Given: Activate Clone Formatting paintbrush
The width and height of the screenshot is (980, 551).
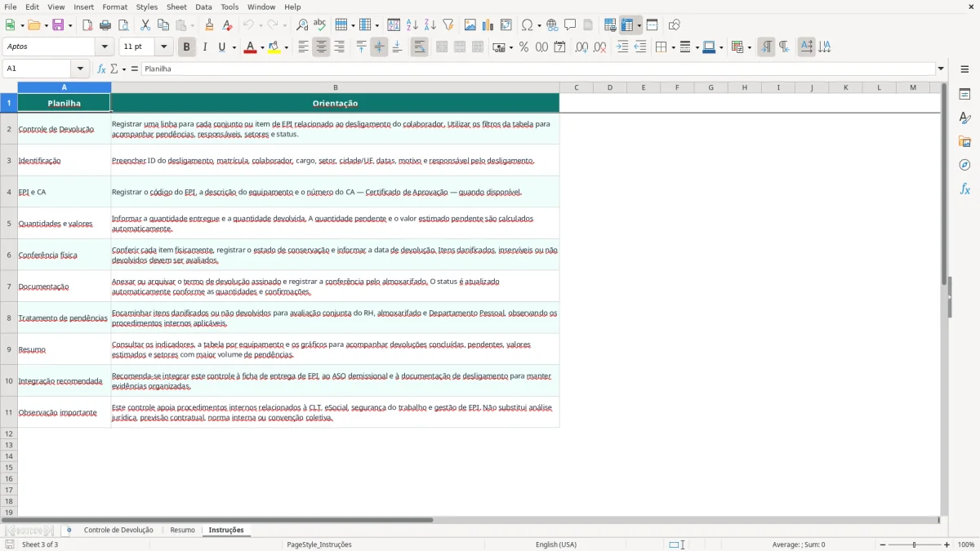Looking at the screenshot, I should pyautogui.click(x=209, y=25).
